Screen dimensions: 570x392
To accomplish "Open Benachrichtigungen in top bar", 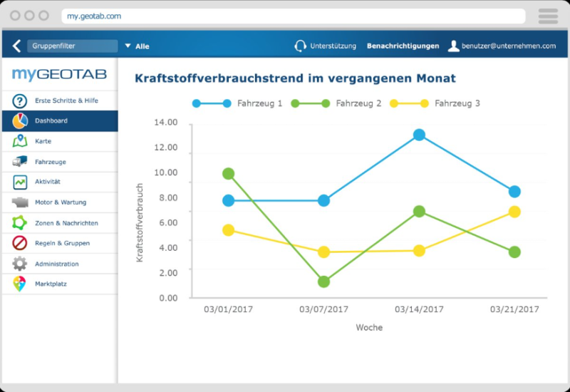I will pos(403,46).
